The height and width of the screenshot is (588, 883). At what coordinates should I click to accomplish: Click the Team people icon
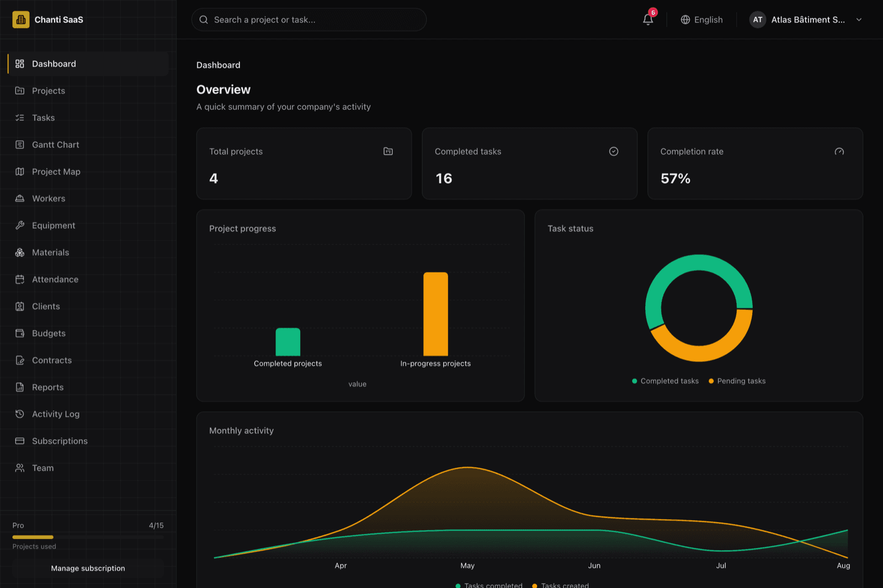click(20, 468)
